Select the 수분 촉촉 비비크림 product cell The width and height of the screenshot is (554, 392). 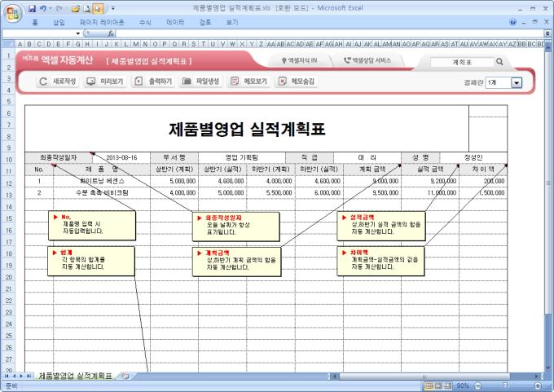click(x=102, y=193)
